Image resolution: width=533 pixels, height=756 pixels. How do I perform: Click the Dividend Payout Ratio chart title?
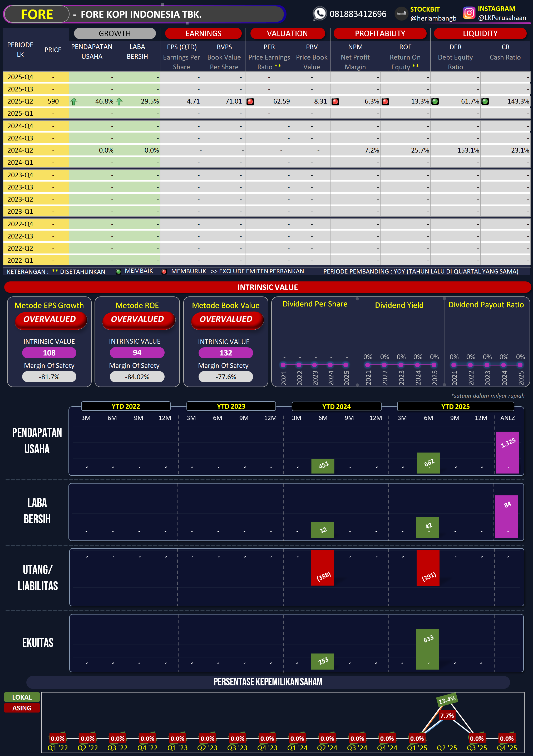[486, 305]
